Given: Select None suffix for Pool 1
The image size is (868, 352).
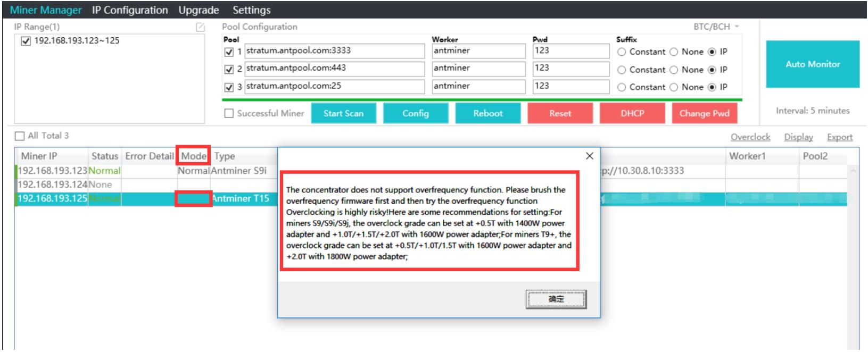Looking at the screenshot, I should click(x=674, y=52).
